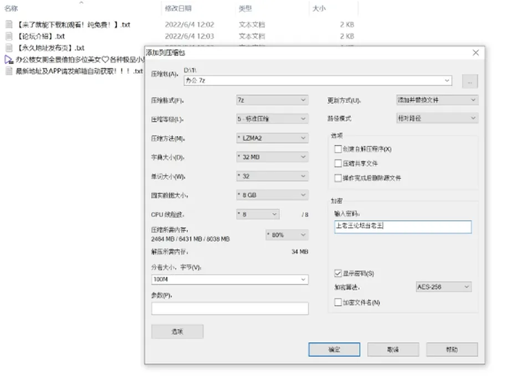Select the 【永久地址发布页】.txt file icon
Viewport: 532px width, 392px height.
click(9, 48)
